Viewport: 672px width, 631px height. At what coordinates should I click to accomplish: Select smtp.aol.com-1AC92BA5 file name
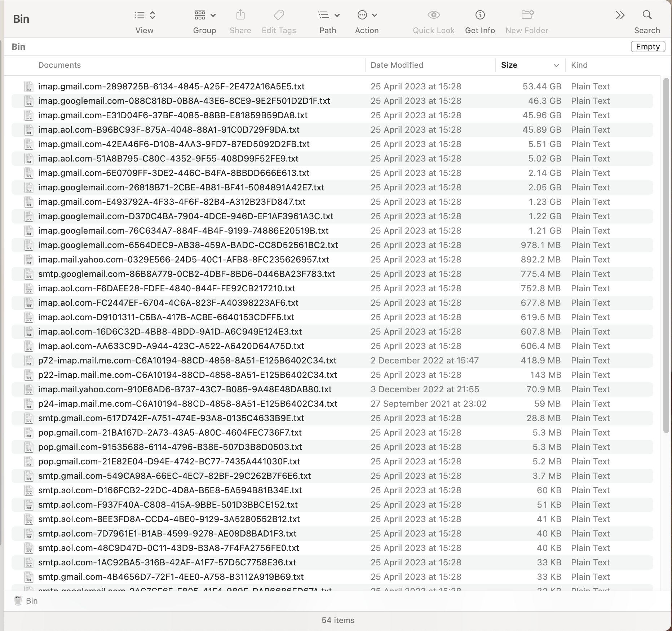click(x=167, y=562)
